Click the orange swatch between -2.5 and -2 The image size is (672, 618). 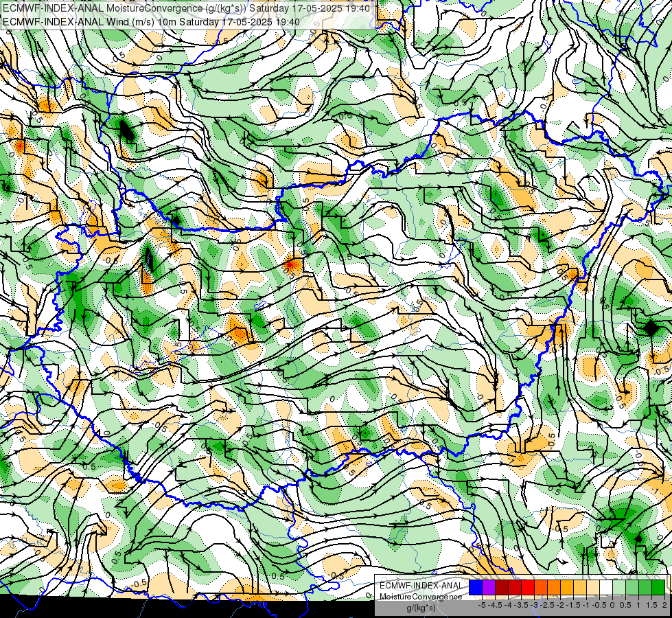tap(554, 588)
